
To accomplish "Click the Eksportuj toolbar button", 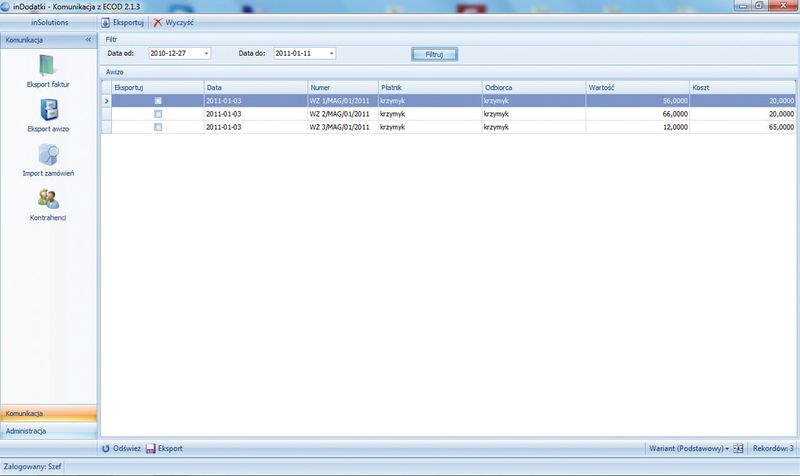I will tap(122, 22).
